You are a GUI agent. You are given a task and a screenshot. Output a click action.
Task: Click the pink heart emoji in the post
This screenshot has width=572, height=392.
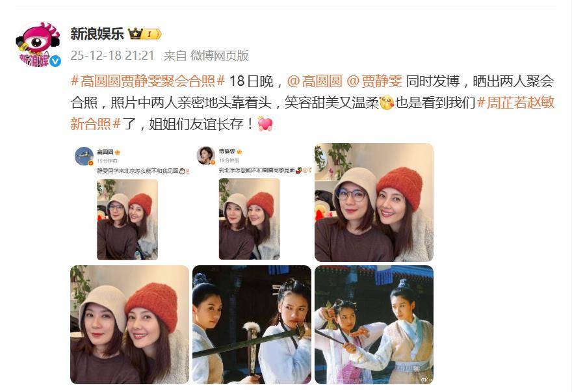(265, 124)
